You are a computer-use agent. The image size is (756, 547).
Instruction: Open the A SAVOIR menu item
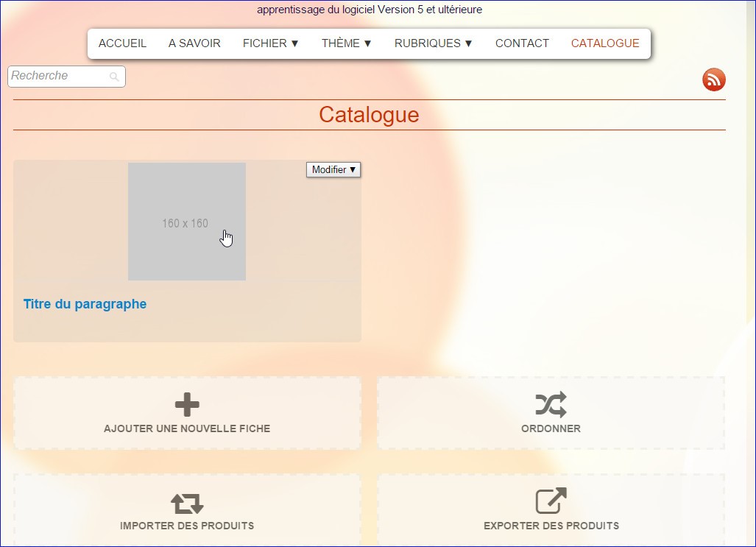[x=194, y=43]
